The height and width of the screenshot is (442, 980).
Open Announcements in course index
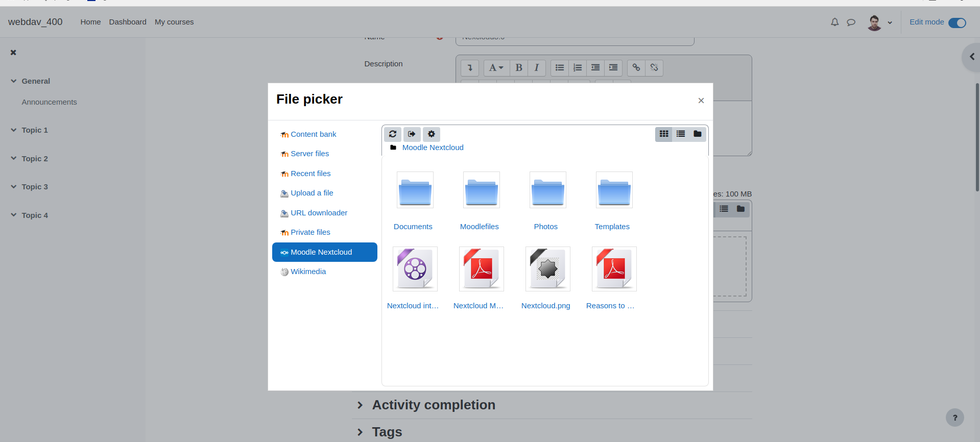tap(49, 102)
